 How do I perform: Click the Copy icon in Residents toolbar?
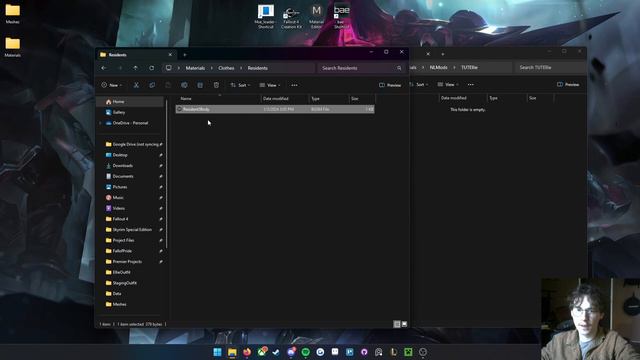[x=152, y=85]
